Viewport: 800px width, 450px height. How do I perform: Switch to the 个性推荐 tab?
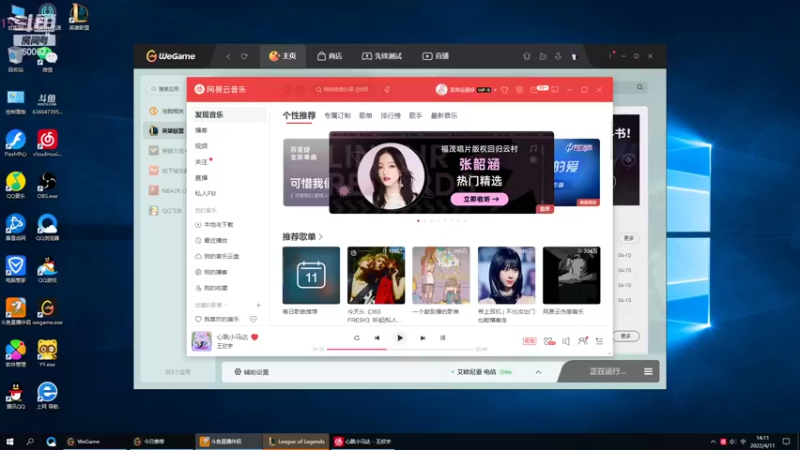(x=299, y=116)
